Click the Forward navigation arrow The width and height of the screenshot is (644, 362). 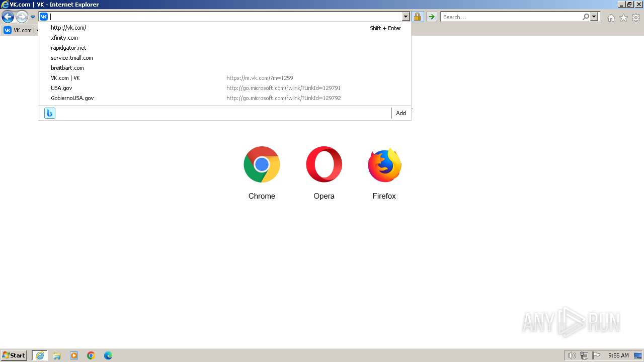[x=22, y=17]
